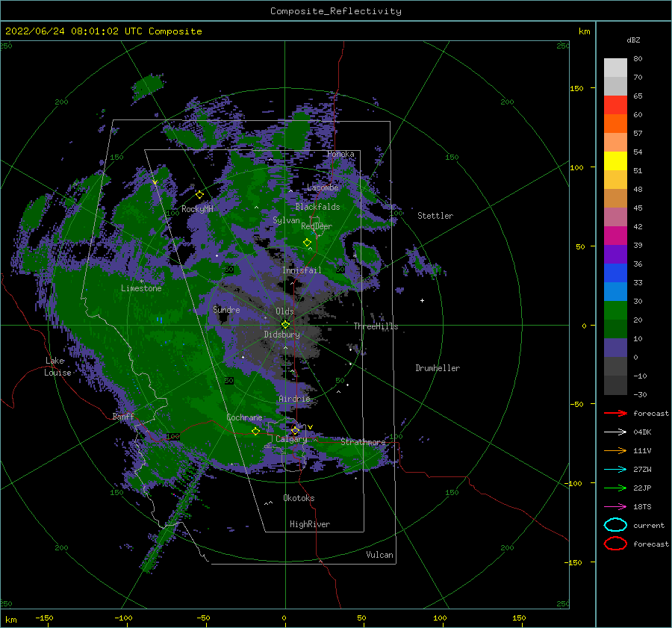This screenshot has height=628, width=672.
Task: Select the purple 36–39 dBZ swatch
Action: tap(615, 255)
